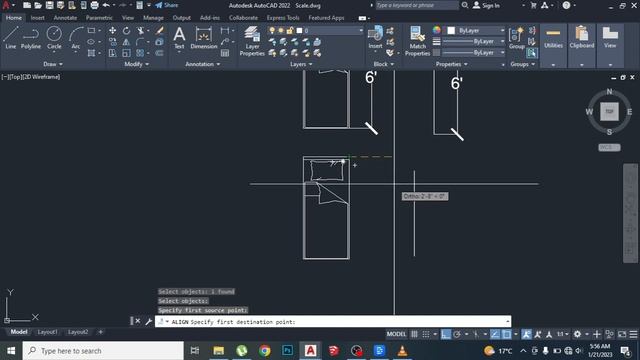
Task: Toggle Snap mode in status bar
Action: 426,334
